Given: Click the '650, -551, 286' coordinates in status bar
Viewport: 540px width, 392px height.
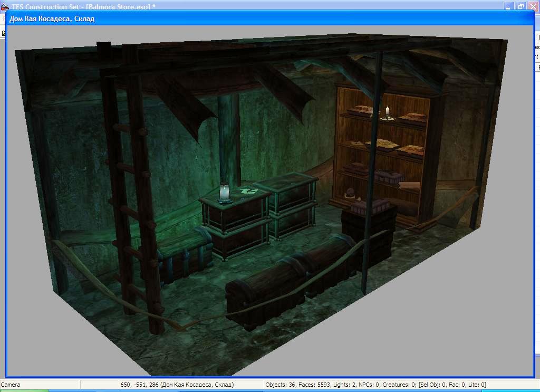Looking at the screenshot, I should 139,385.
